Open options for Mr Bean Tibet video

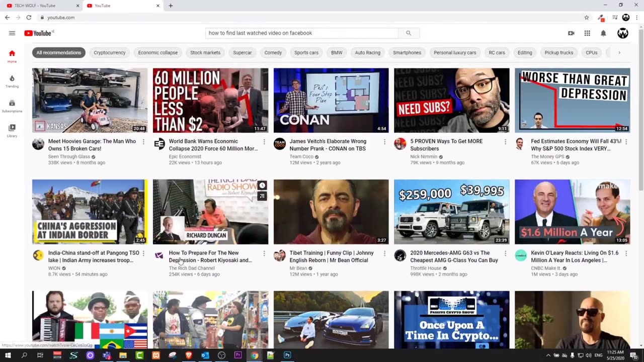pos(385,254)
